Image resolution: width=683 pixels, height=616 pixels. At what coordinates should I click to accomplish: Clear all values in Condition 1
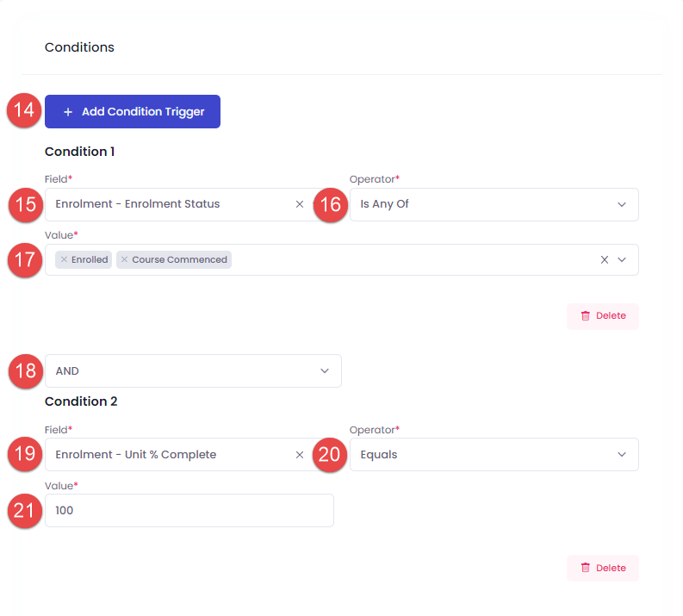pyautogui.click(x=604, y=260)
